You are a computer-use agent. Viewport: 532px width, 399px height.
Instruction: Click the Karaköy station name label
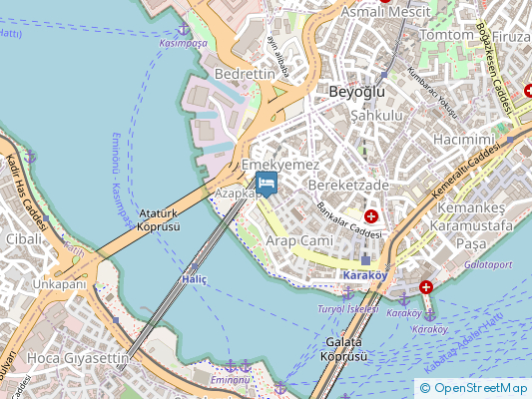365,275
